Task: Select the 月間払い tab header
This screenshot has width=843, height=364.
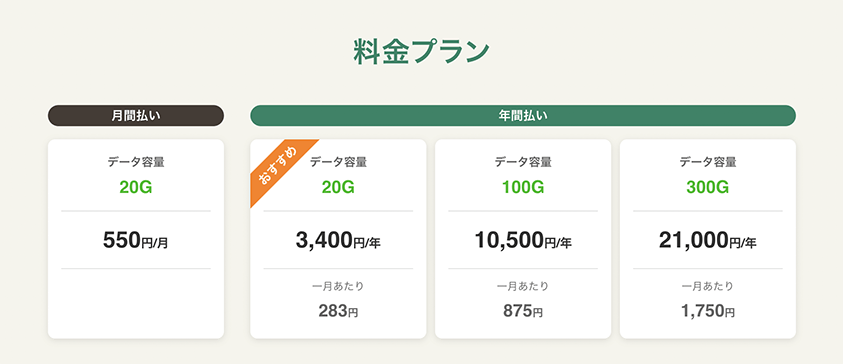Action: (x=136, y=116)
